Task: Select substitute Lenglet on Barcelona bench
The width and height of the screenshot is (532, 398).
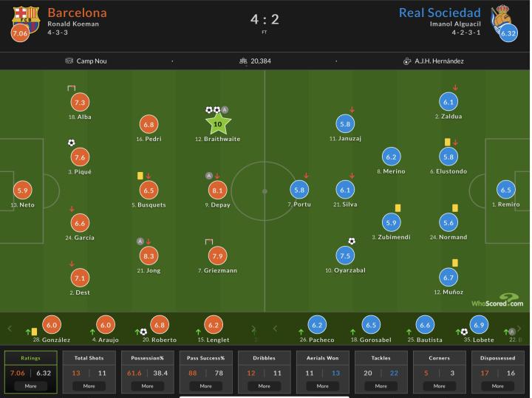Action: coord(213,326)
